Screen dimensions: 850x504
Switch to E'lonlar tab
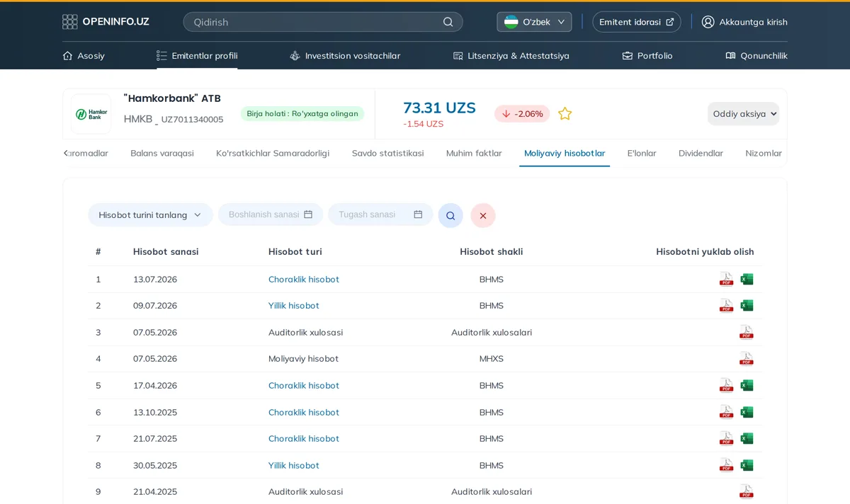pos(642,153)
